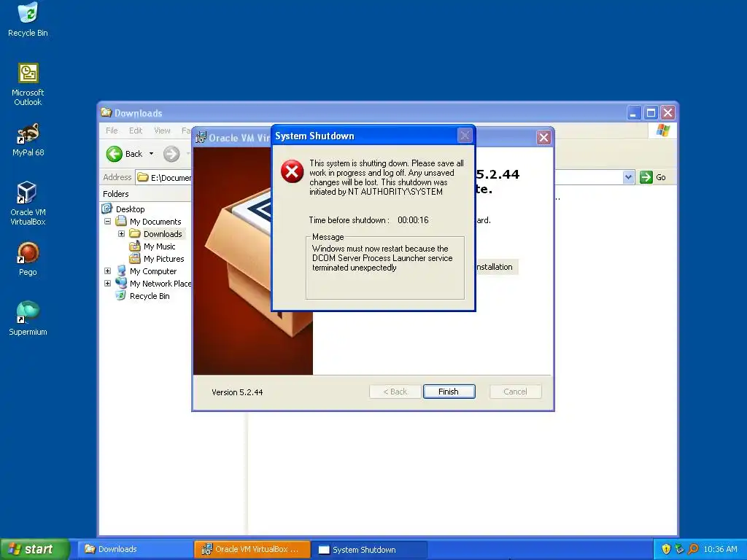Open the Back button history dropdown arrow
The width and height of the screenshot is (747, 560).
point(152,154)
